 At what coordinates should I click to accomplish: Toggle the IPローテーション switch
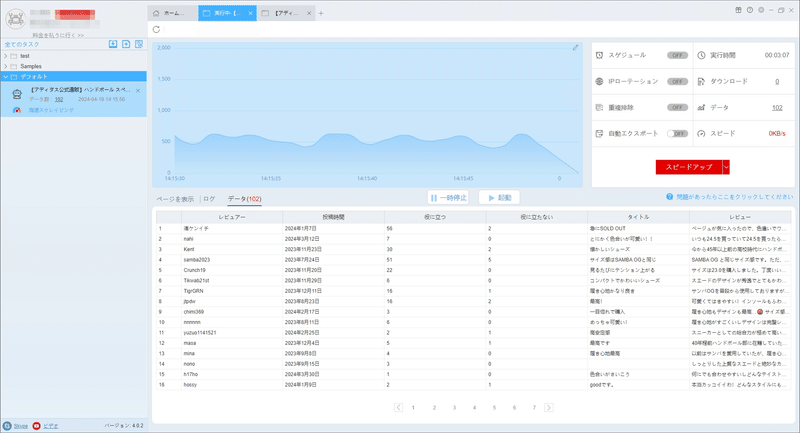coord(677,82)
